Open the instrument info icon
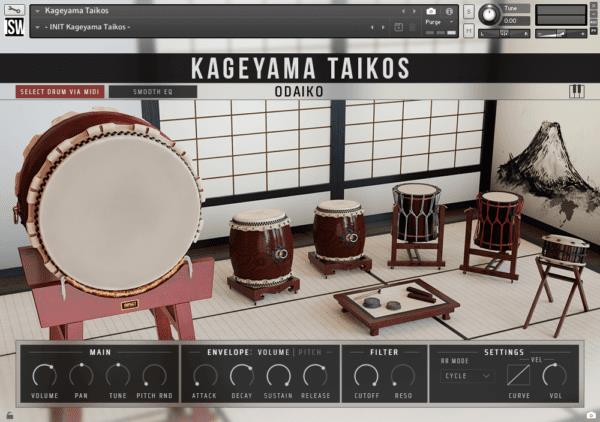This screenshot has height=422, width=600. pyautogui.click(x=449, y=10)
